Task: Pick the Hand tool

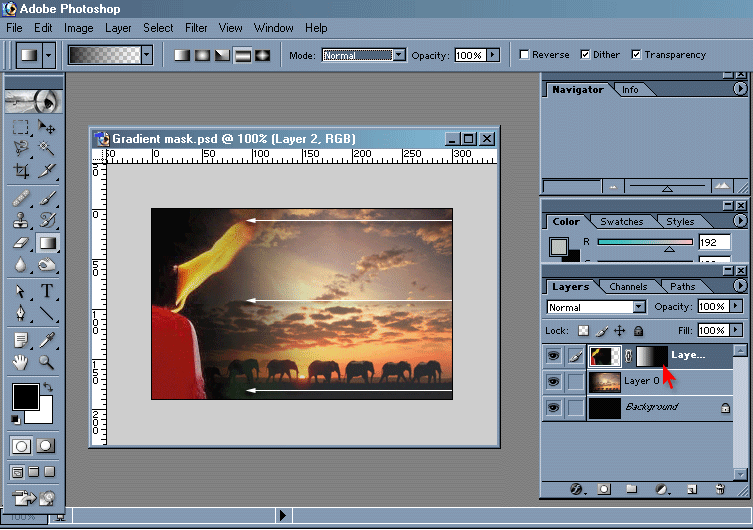Action: pos(20,362)
